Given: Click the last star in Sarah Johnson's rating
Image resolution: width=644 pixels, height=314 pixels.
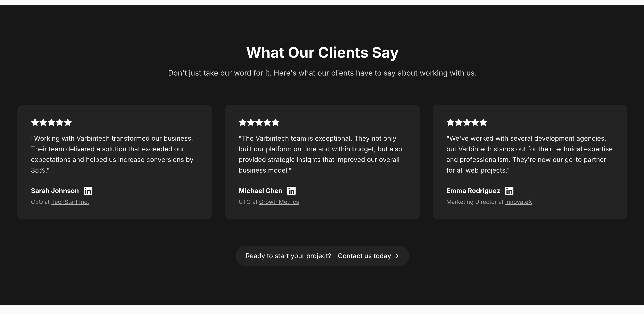Looking at the screenshot, I should [68, 122].
